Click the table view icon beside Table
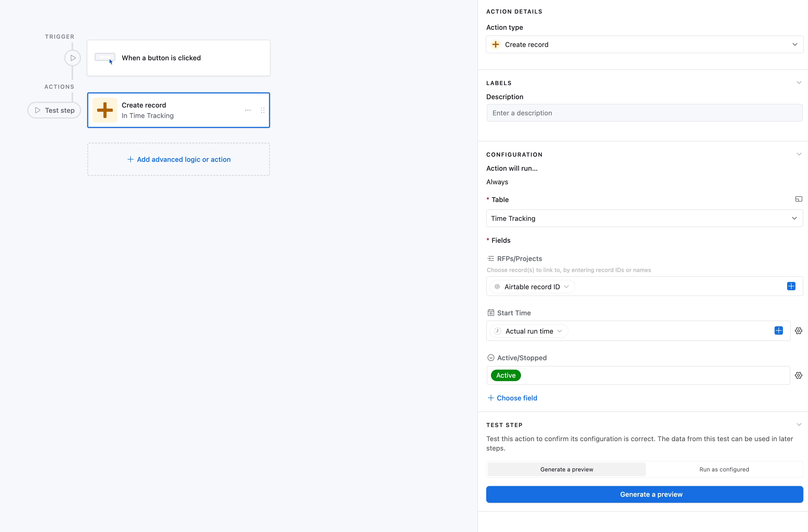 click(x=799, y=199)
